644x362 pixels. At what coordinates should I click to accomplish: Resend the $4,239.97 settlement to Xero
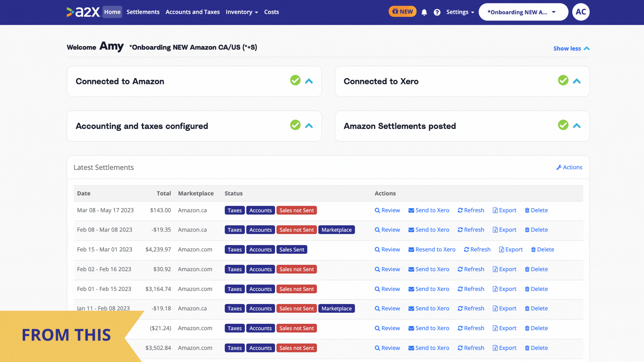pyautogui.click(x=432, y=250)
